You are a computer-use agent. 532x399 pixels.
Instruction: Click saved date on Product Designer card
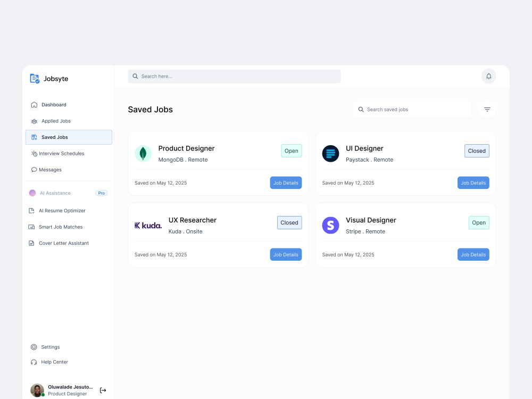(x=161, y=183)
